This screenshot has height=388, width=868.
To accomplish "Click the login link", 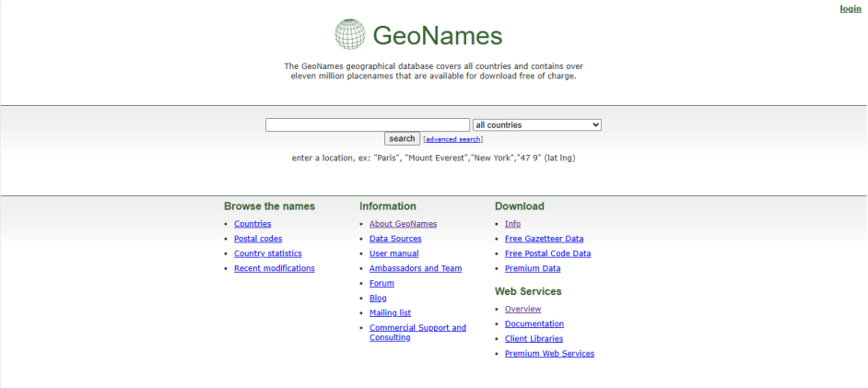I will (850, 8).
